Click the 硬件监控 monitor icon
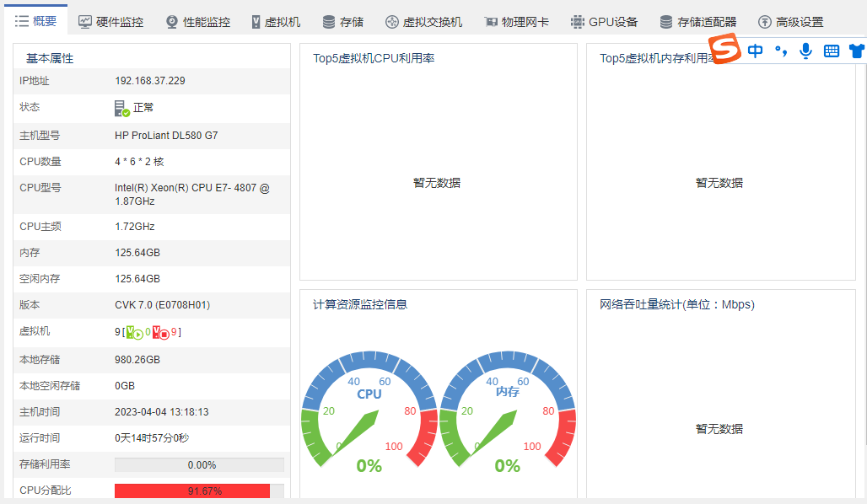 (84, 22)
